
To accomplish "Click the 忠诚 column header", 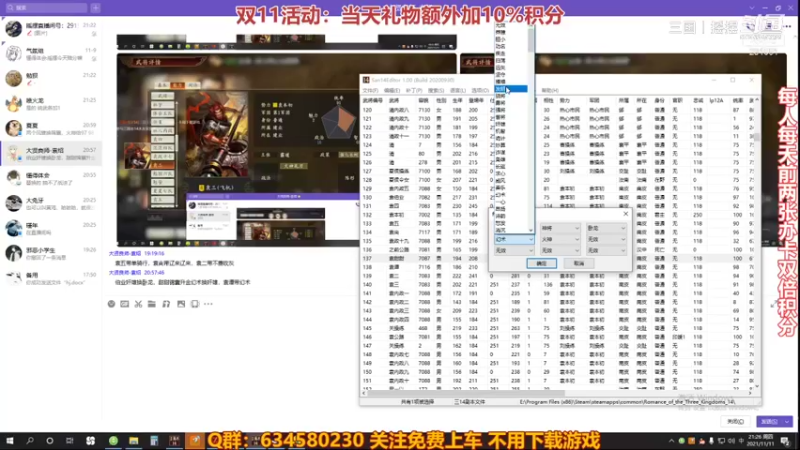I will point(698,101).
